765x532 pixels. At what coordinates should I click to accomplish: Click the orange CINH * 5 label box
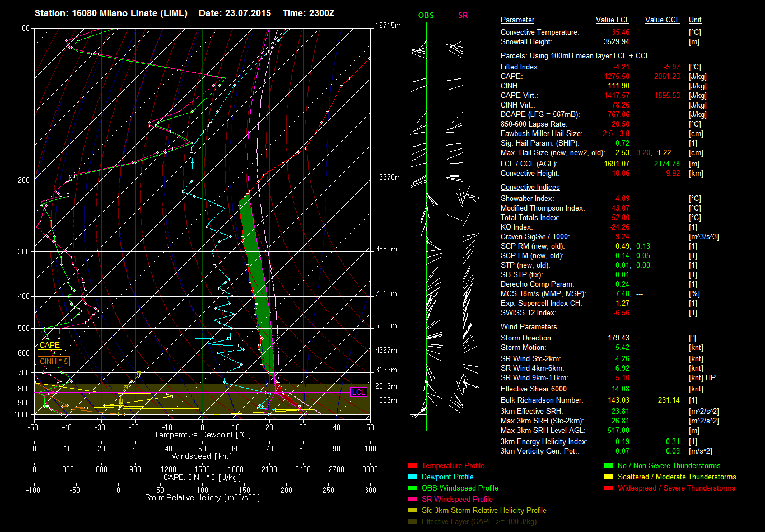point(53,361)
